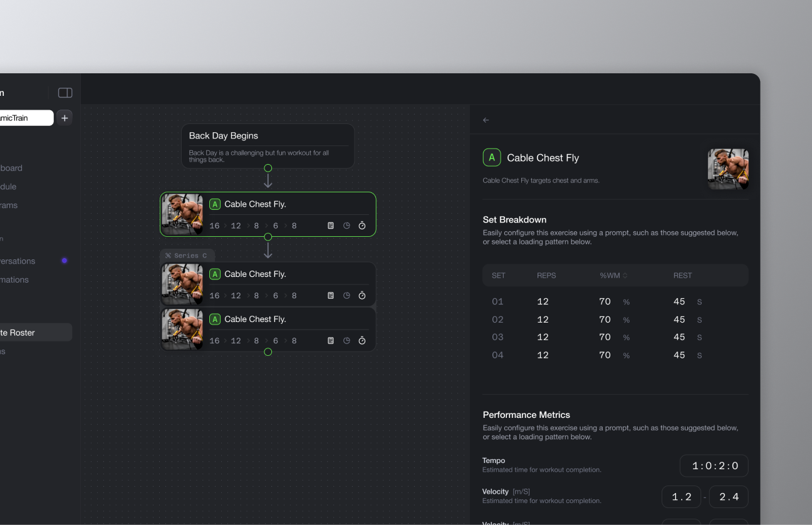Viewport: 812px width, 525px height.
Task: Toggle the sidebar panel layout icon
Action: click(65, 93)
